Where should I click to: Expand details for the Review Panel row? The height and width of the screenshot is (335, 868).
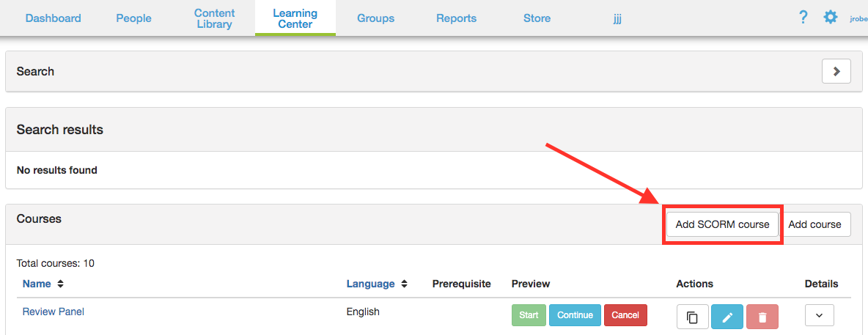pos(820,316)
